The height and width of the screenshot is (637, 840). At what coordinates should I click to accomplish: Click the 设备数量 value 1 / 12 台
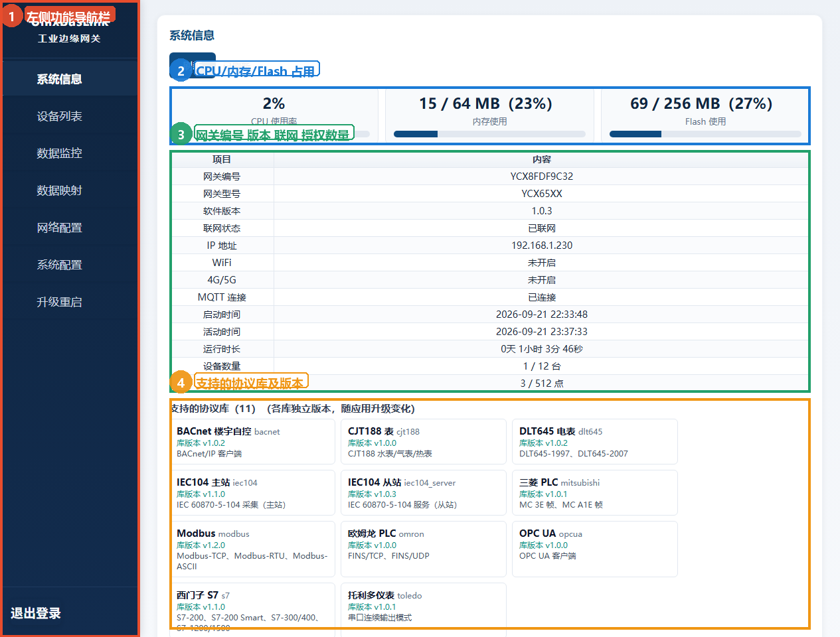tap(542, 366)
